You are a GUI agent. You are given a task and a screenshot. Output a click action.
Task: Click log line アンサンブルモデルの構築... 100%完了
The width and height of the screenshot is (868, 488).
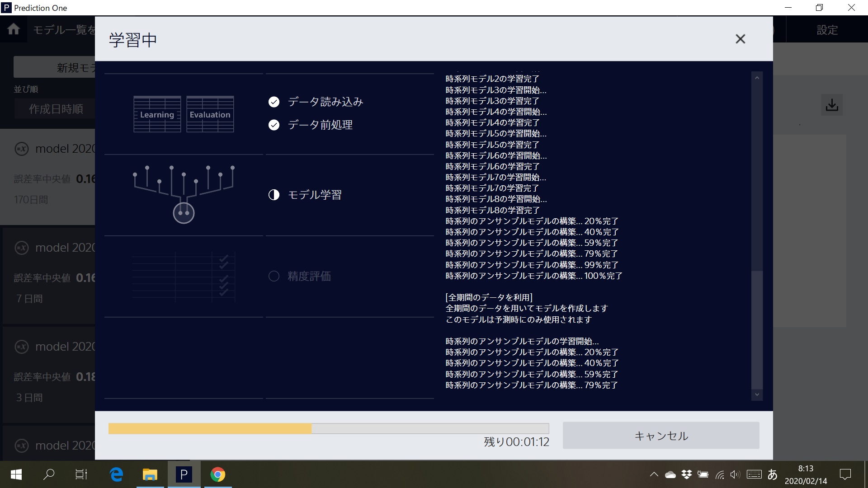533,276
